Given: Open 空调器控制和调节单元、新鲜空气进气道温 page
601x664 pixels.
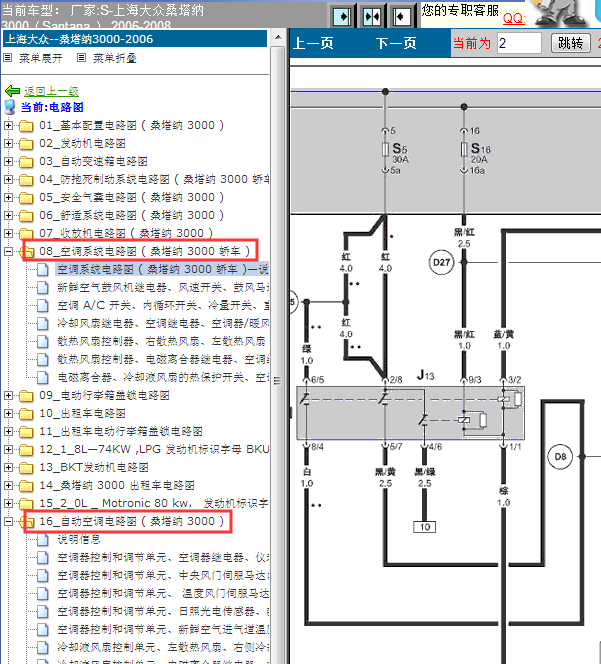Looking at the screenshot, I should coord(163,630).
